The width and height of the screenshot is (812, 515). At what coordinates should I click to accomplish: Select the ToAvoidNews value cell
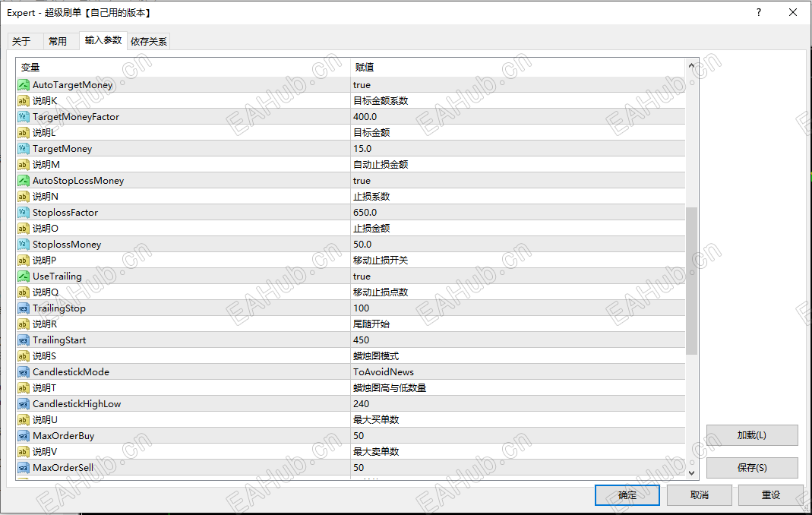pos(518,372)
